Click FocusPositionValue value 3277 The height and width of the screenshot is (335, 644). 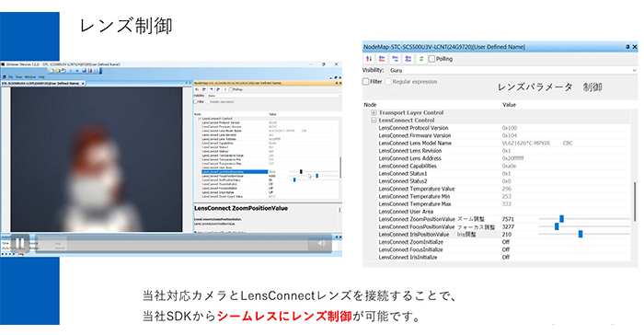(x=508, y=226)
